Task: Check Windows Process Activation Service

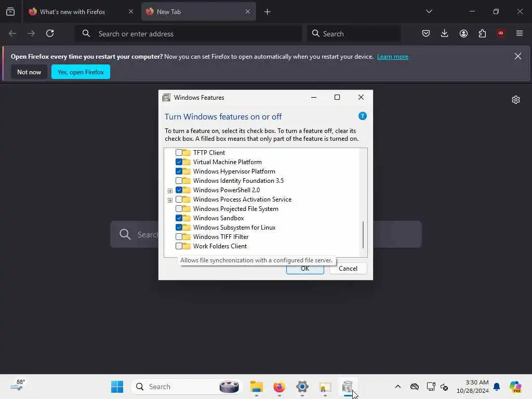Action: tap(179, 199)
